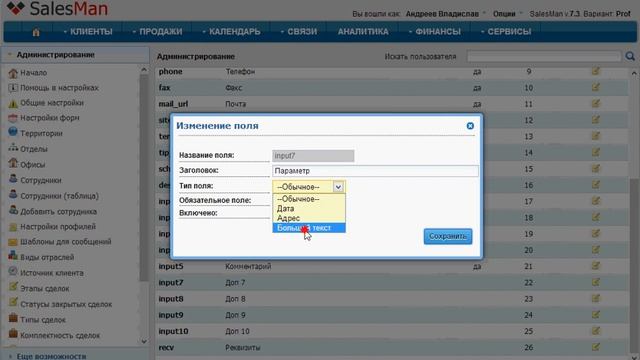Edit the phone field row icon

point(596,71)
